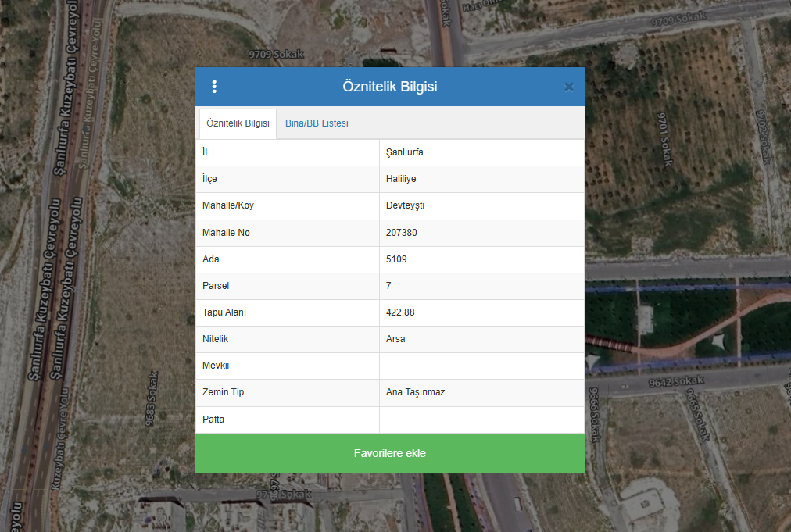Screen dimensions: 791x532
Task: Close the Öznitelik Bilgisi dialog
Action: coord(568,87)
